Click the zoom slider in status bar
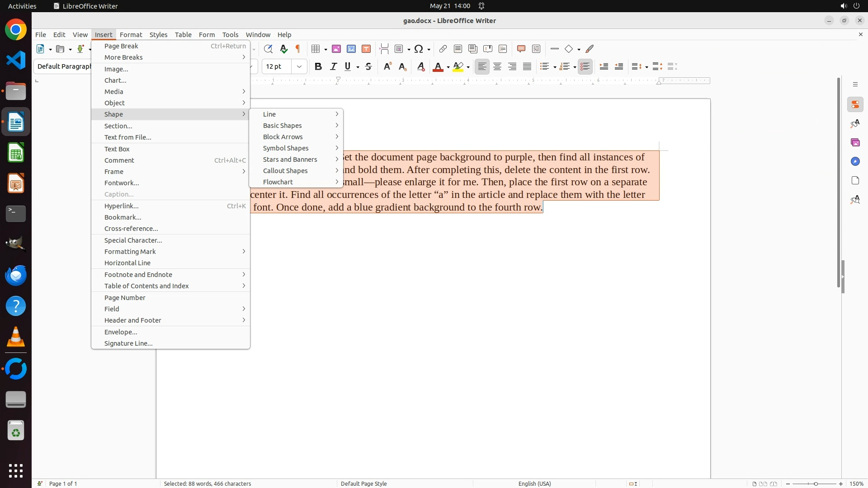This screenshot has width=868, height=488. (x=816, y=484)
